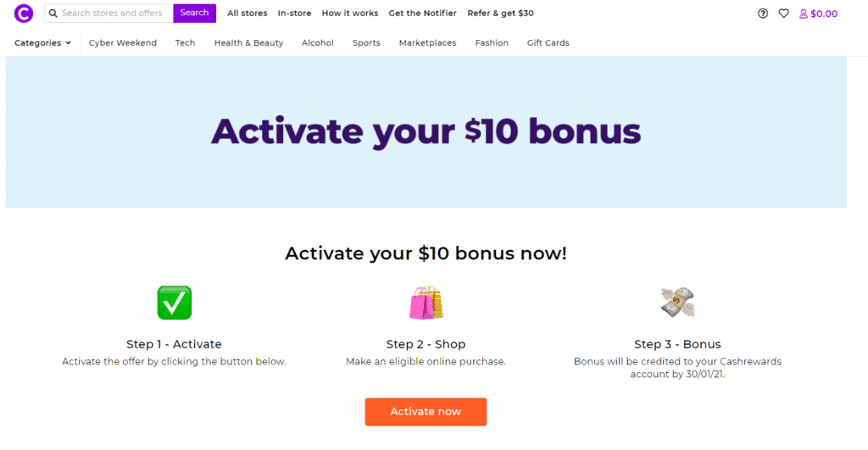Select the Health & Beauty category
The height and width of the screenshot is (450, 868).
point(248,43)
